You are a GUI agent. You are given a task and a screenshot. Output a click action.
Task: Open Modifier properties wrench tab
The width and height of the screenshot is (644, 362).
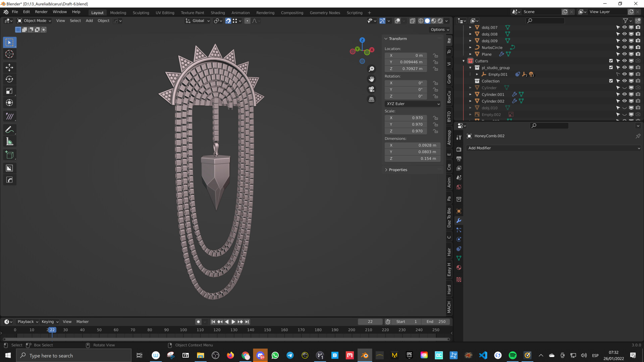coord(459,221)
